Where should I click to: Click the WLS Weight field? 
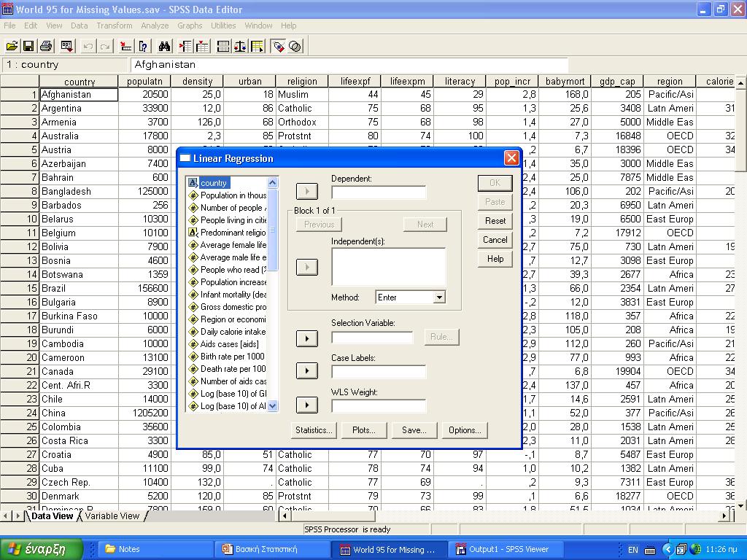click(379, 406)
